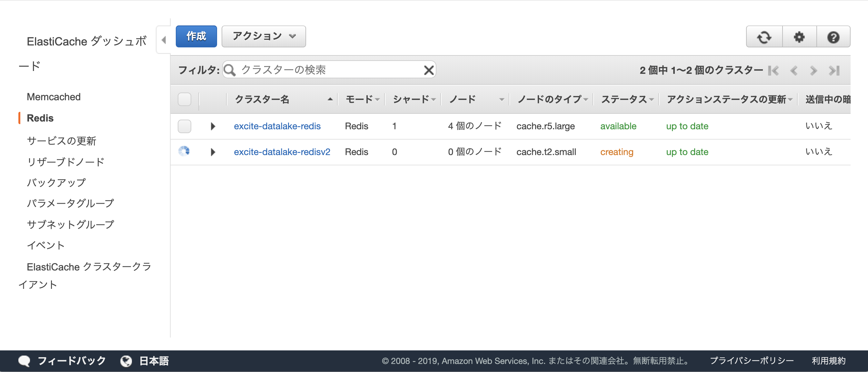Click the refresh cluster list icon

[764, 37]
